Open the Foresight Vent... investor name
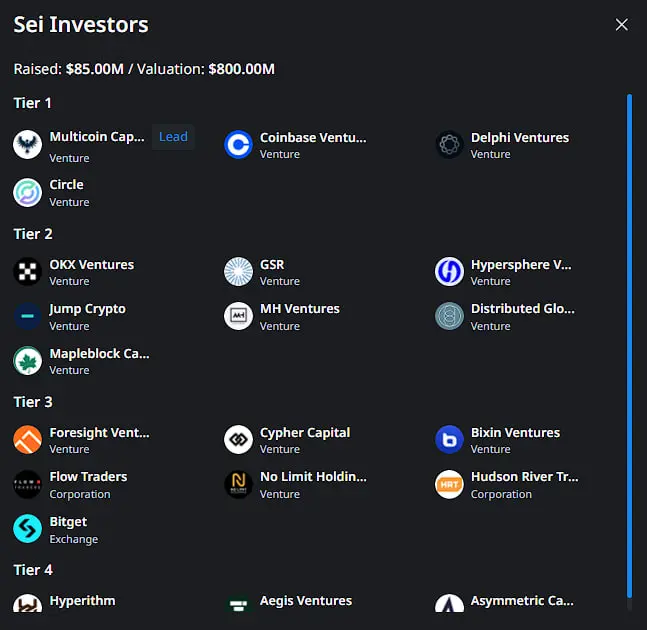This screenshot has height=630, width=647. 99,432
